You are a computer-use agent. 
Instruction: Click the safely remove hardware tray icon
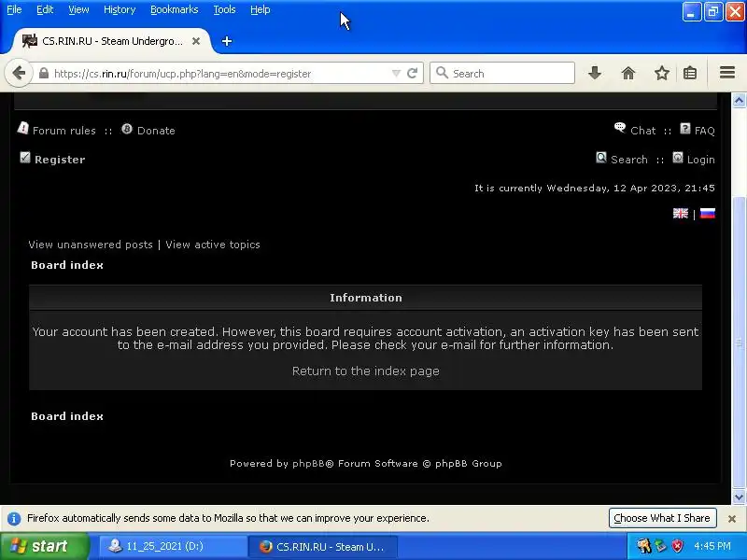point(661,546)
